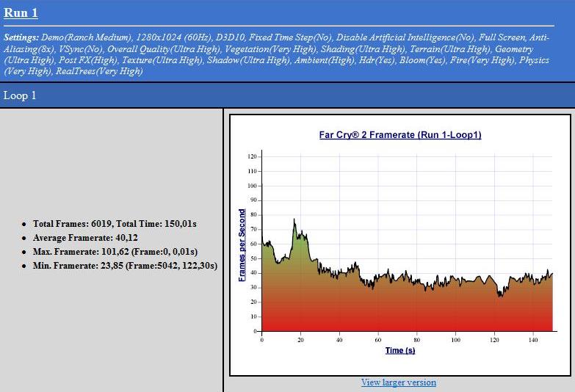
Task: Click the "Frames per Second" axis label
Action: [x=242, y=245]
